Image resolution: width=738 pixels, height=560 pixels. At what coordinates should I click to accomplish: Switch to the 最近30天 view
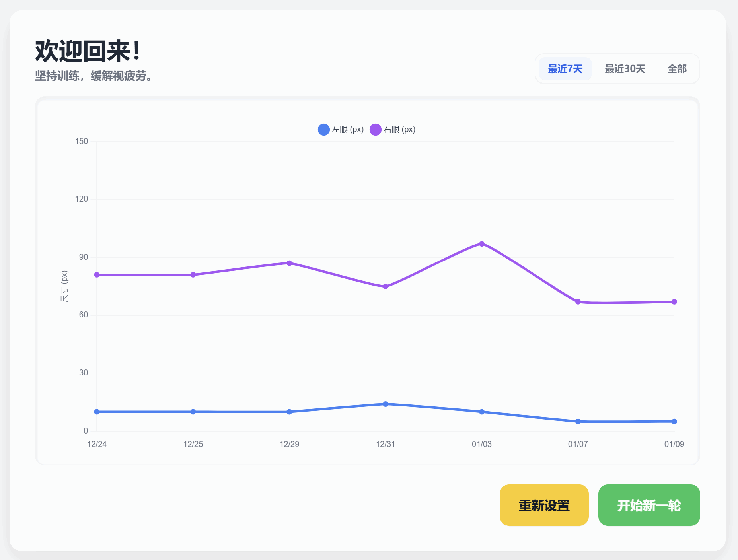click(625, 68)
